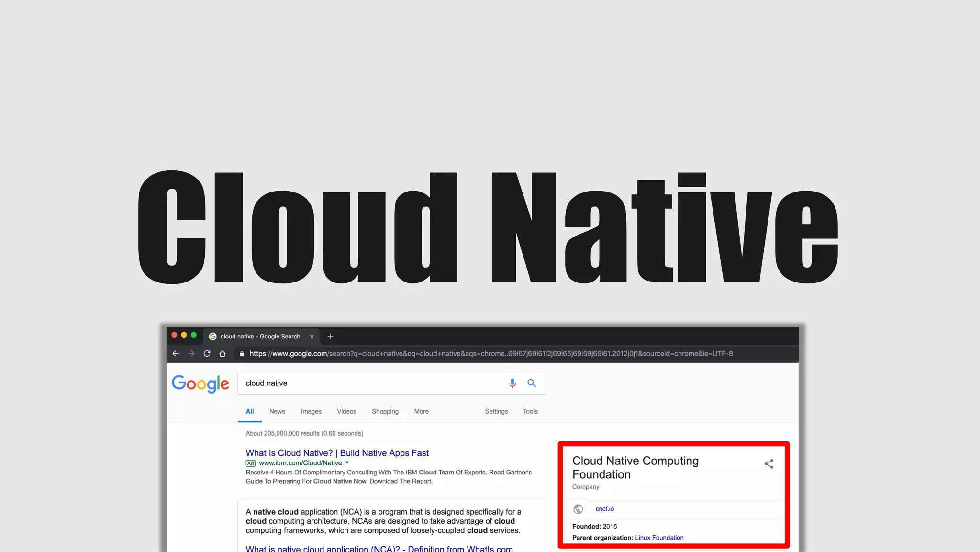Click the Google logo

pyautogui.click(x=200, y=383)
